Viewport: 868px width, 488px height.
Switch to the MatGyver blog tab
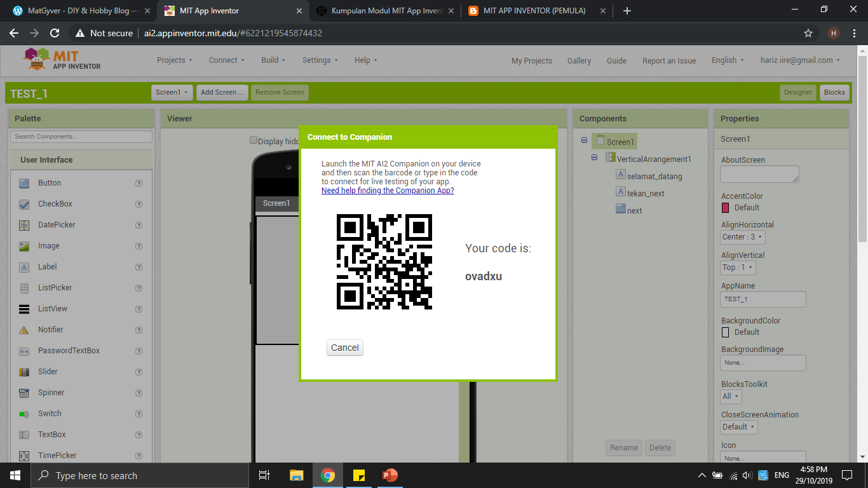[x=76, y=11]
